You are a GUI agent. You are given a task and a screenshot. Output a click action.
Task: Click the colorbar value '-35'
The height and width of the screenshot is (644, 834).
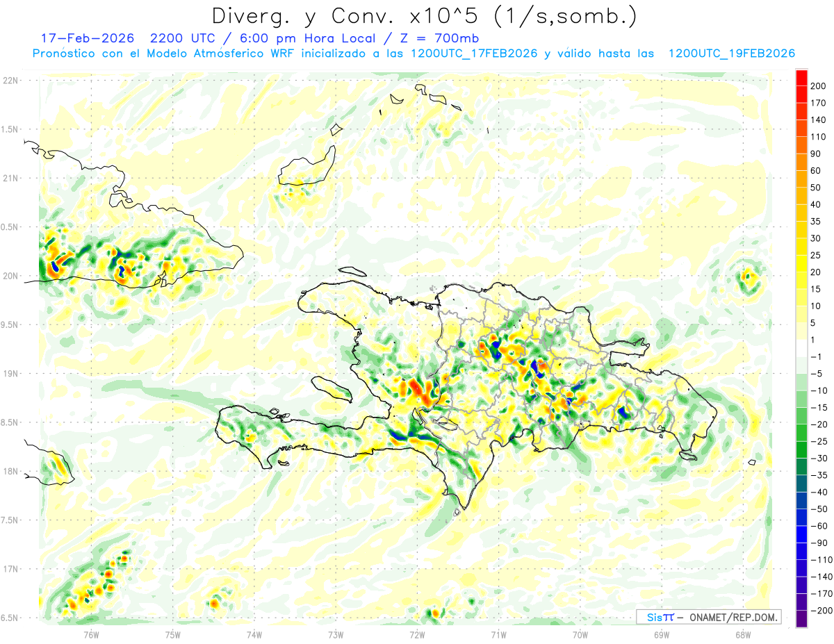click(x=821, y=476)
